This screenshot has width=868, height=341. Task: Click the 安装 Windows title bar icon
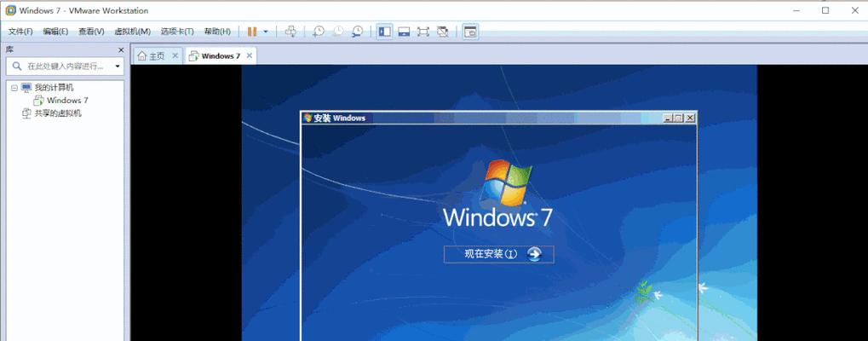[x=308, y=118]
